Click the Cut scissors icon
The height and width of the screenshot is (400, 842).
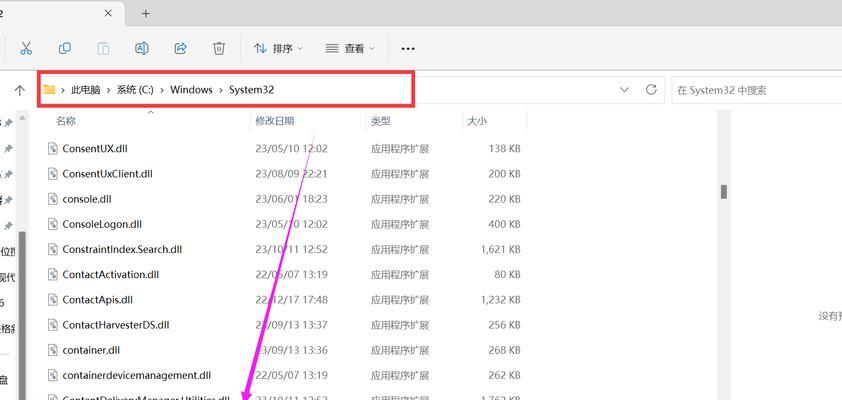(x=26, y=48)
